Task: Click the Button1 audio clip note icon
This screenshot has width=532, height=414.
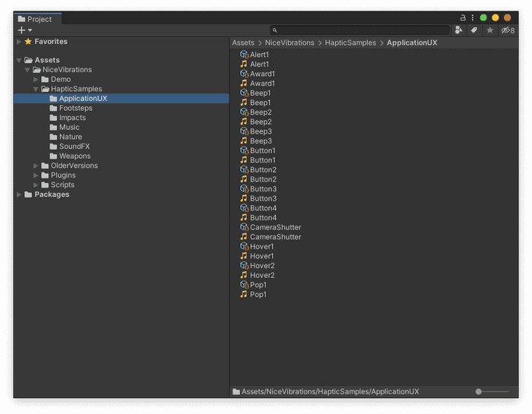Action: tap(244, 160)
